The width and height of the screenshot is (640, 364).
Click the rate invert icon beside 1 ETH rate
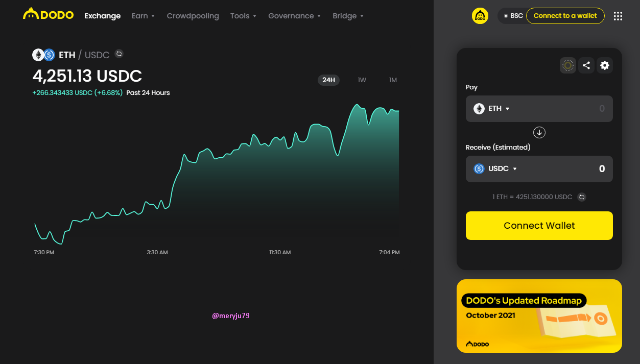[581, 197]
